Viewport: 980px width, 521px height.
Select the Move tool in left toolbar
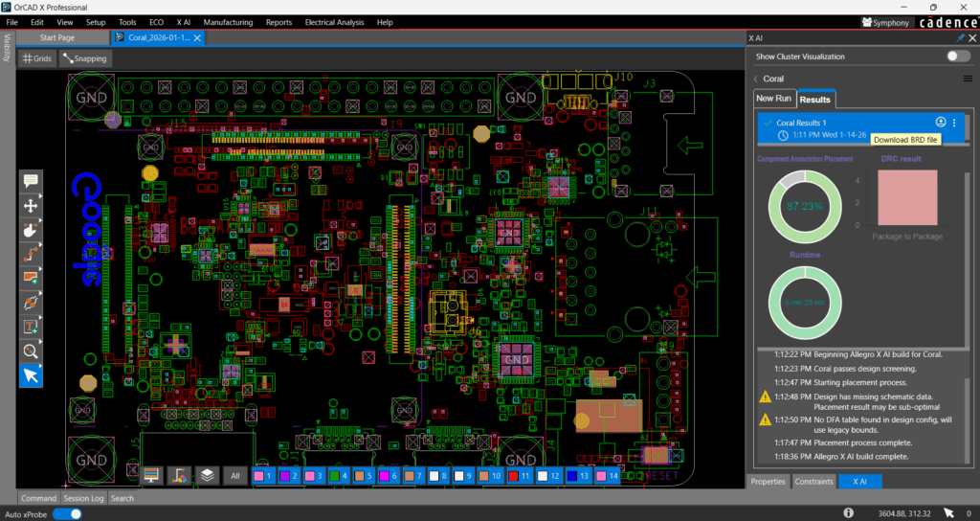31,205
